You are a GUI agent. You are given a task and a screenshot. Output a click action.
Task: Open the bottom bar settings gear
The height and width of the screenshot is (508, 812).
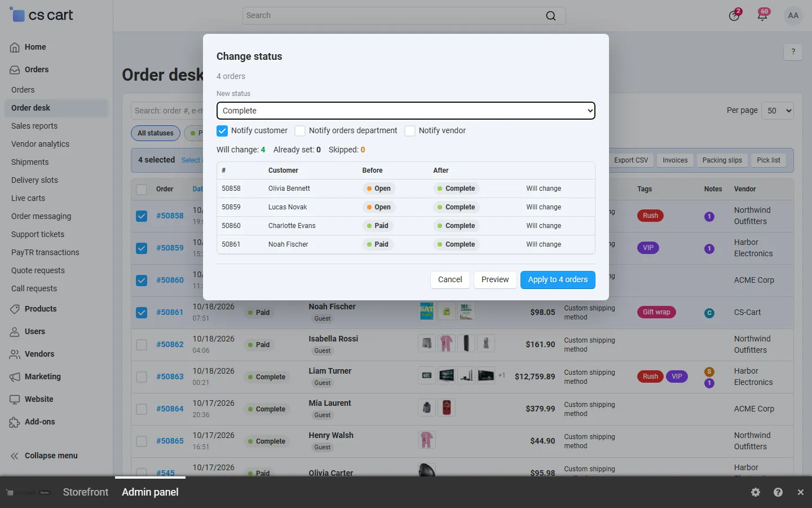point(756,492)
